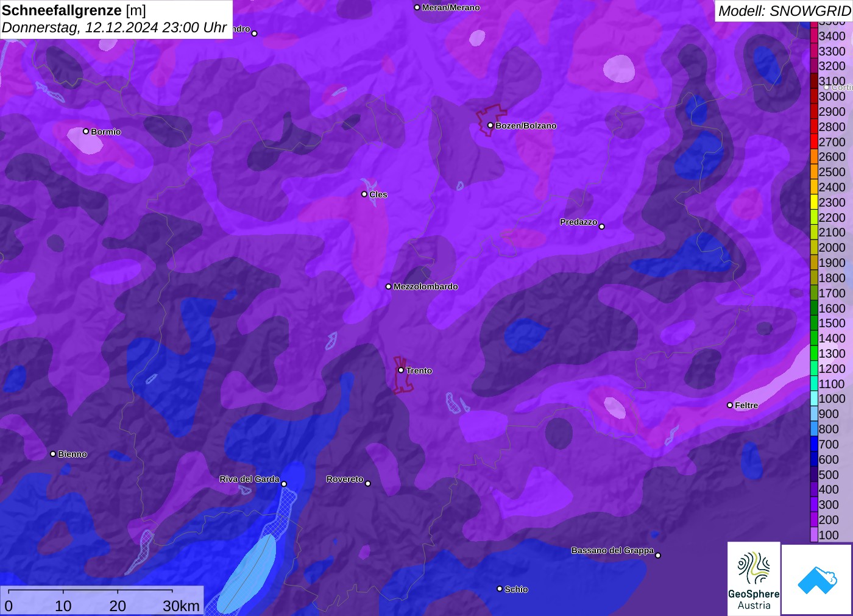Select the Predazzo city marker dot
Viewport: 853px width, 616px height.
602,226
